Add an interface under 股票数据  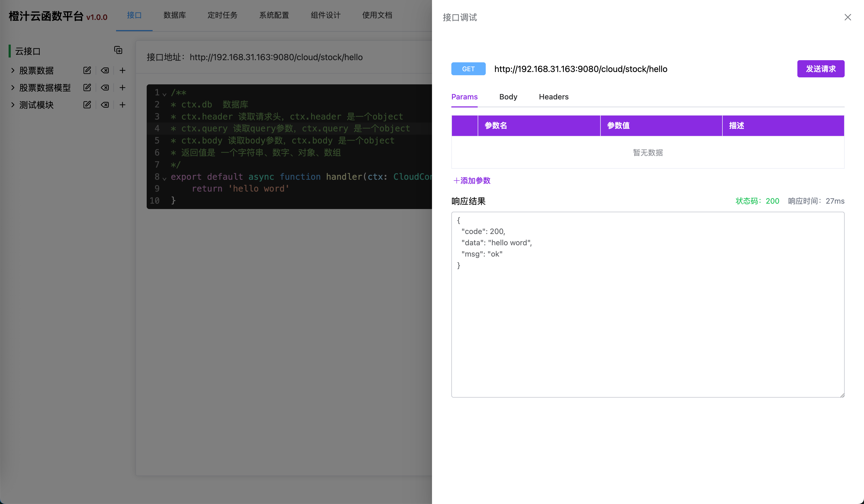[123, 70]
